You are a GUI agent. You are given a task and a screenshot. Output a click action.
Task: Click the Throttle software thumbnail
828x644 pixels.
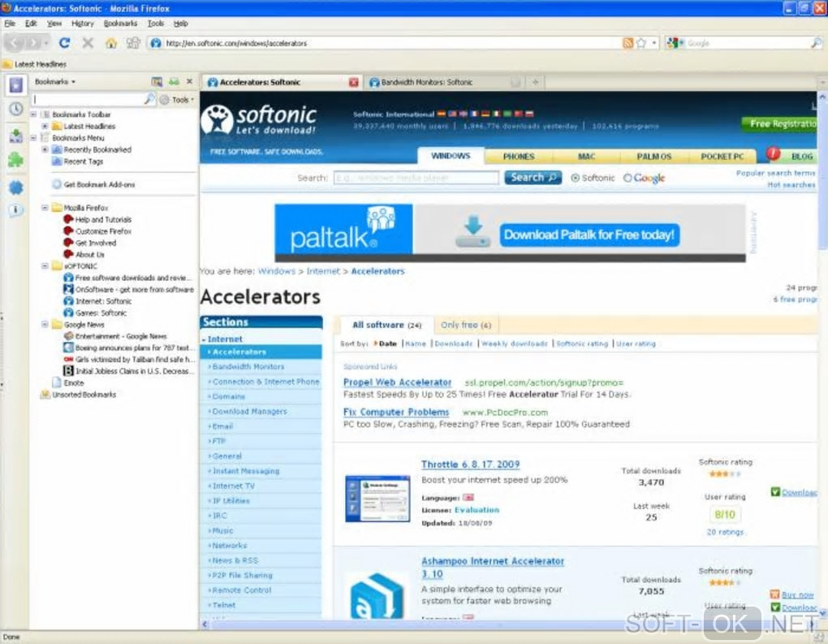click(x=377, y=499)
